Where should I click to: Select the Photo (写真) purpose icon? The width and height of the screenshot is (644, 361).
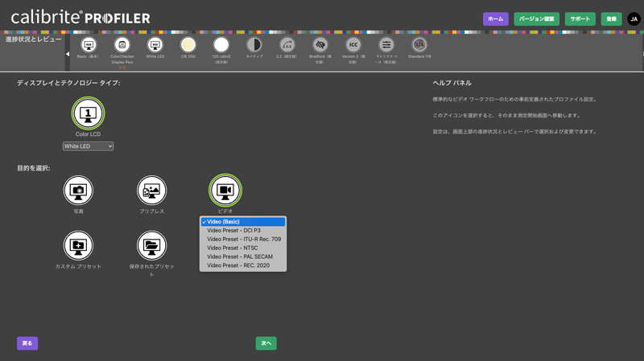pyautogui.click(x=78, y=191)
